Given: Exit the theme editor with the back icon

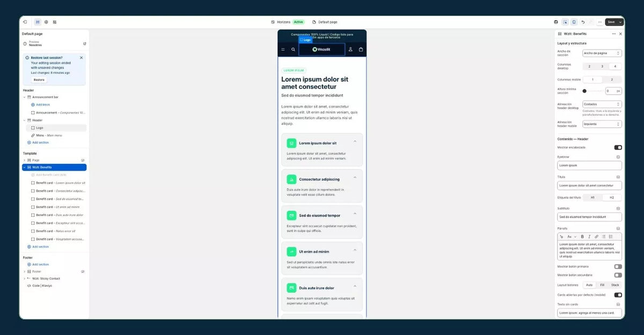Looking at the screenshot, I should (25, 22).
